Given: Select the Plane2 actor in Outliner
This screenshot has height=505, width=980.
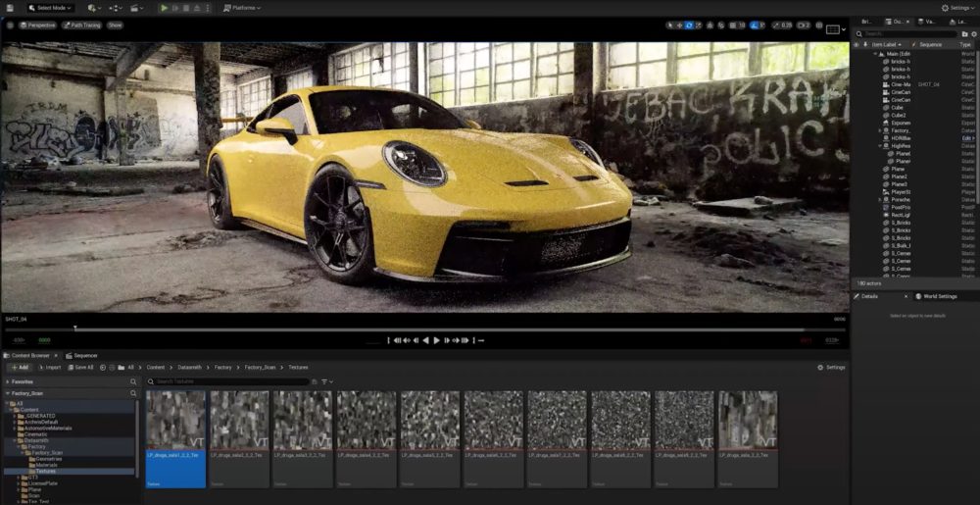Looking at the screenshot, I should (x=899, y=177).
